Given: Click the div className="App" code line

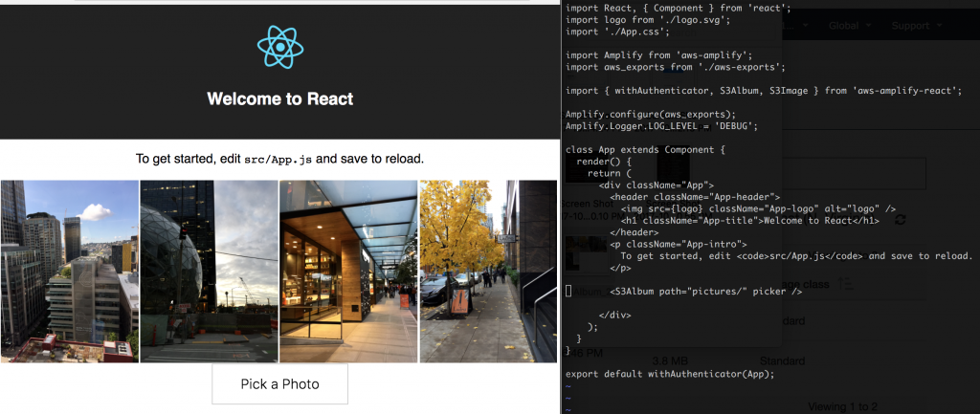Looking at the screenshot, I should [657, 185].
